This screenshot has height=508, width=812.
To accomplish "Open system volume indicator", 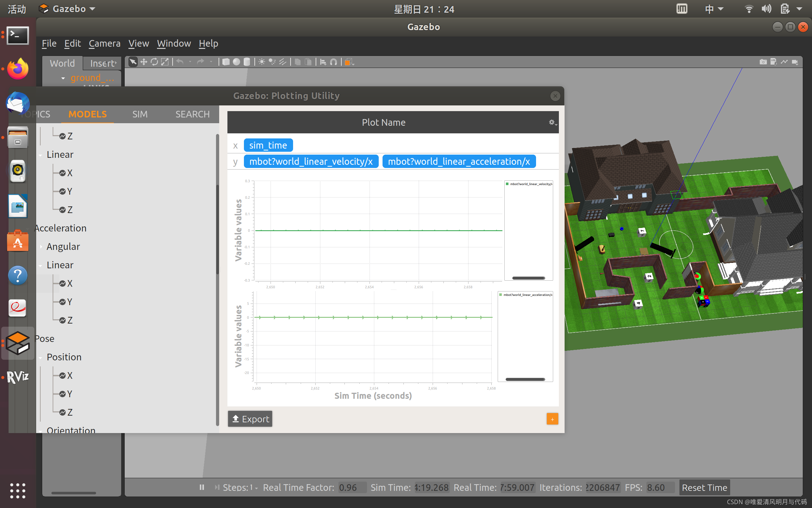I will tap(766, 9).
